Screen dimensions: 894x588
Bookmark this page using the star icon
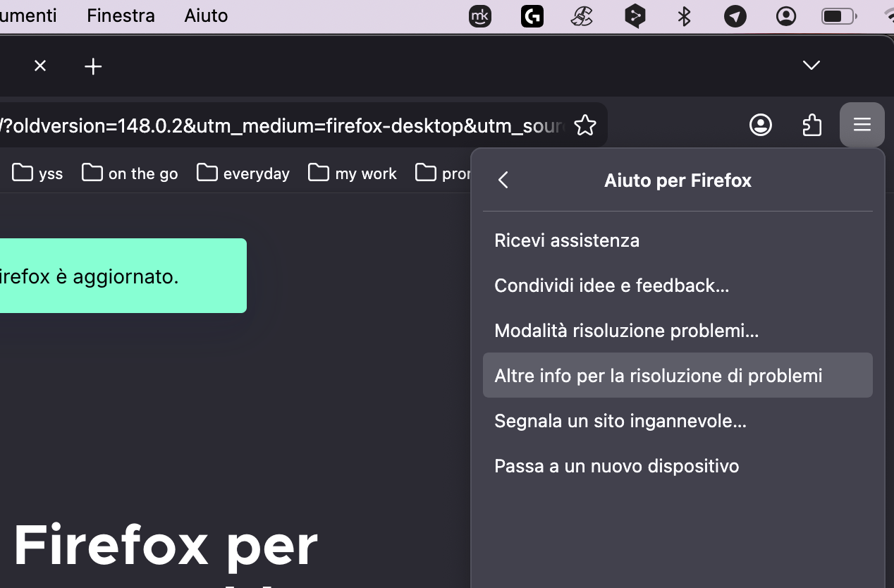click(x=586, y=125)
